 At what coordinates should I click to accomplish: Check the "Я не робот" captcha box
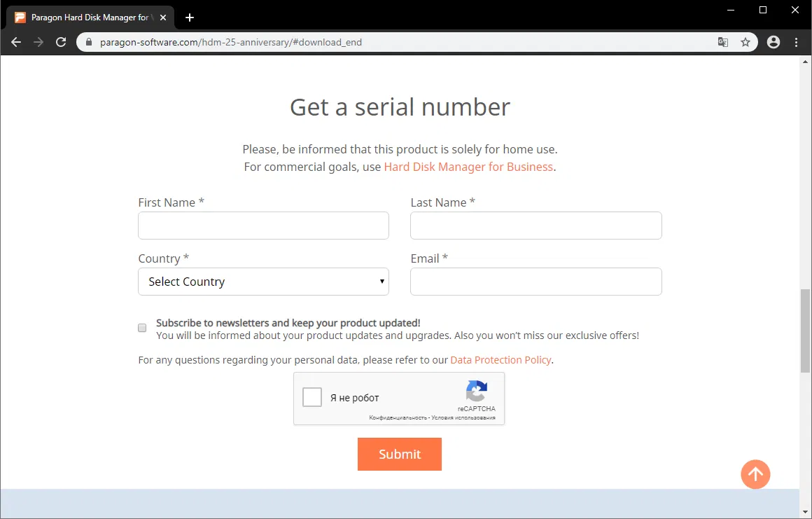pyautogui.click(x=312, y=397)
